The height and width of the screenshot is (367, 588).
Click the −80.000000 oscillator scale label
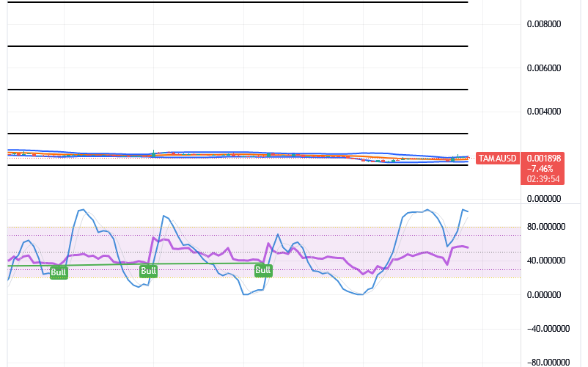[548, 362]
